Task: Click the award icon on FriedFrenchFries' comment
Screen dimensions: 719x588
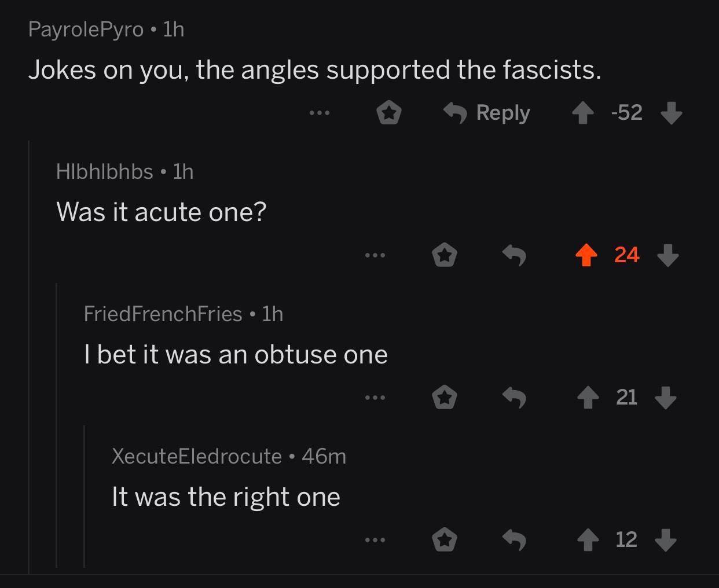Action: coord(445,397)
